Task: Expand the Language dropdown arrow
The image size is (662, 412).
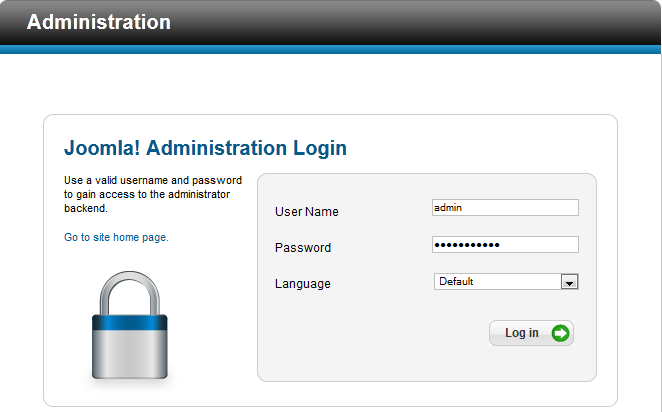Action: click(569, 283)
